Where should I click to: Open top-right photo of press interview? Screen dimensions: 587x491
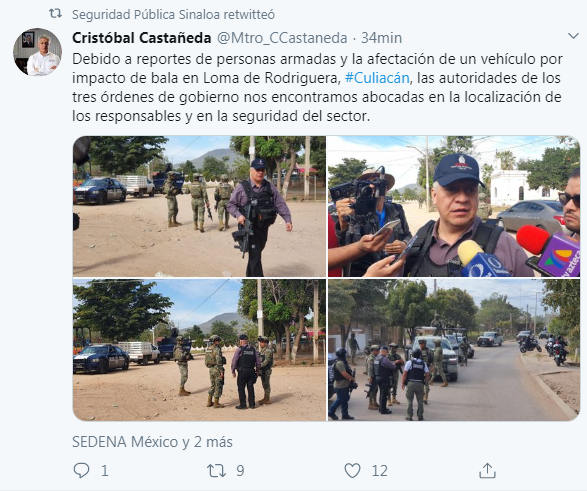point(454,206)
